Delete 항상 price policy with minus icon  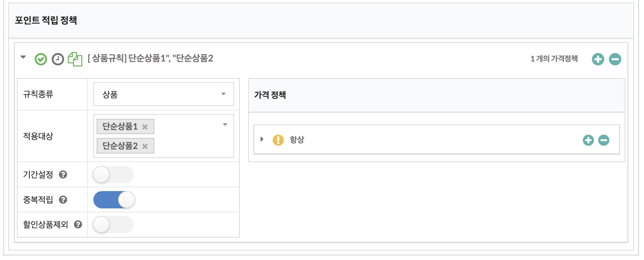[x=604, y=140]
